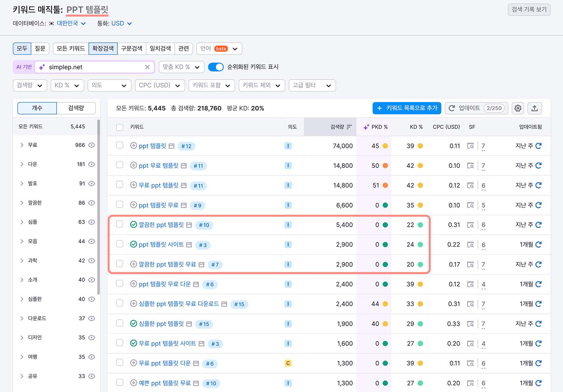Add '깔끔한 ppt 템플릿 무료' with plus icon

[133, 264]
